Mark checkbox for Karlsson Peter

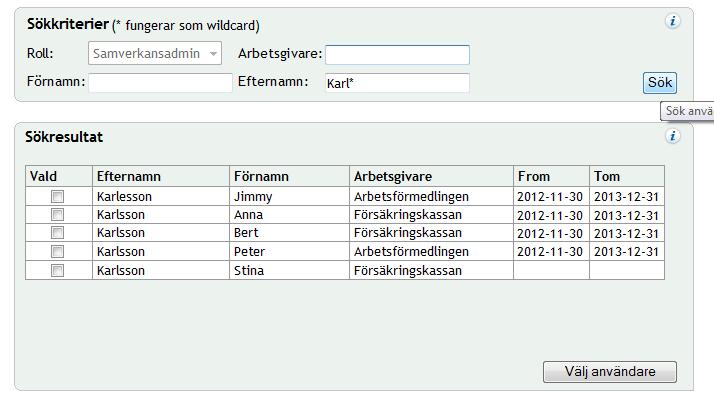click(57, 251)
